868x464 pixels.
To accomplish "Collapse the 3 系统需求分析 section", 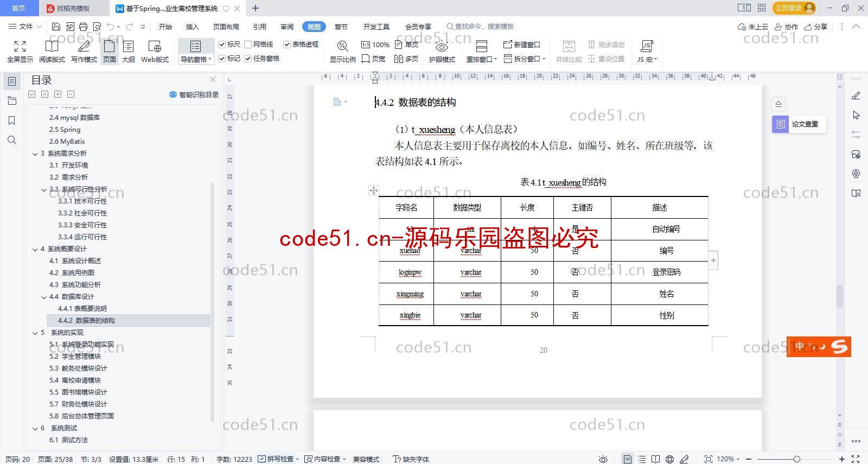I will (35, 154).
